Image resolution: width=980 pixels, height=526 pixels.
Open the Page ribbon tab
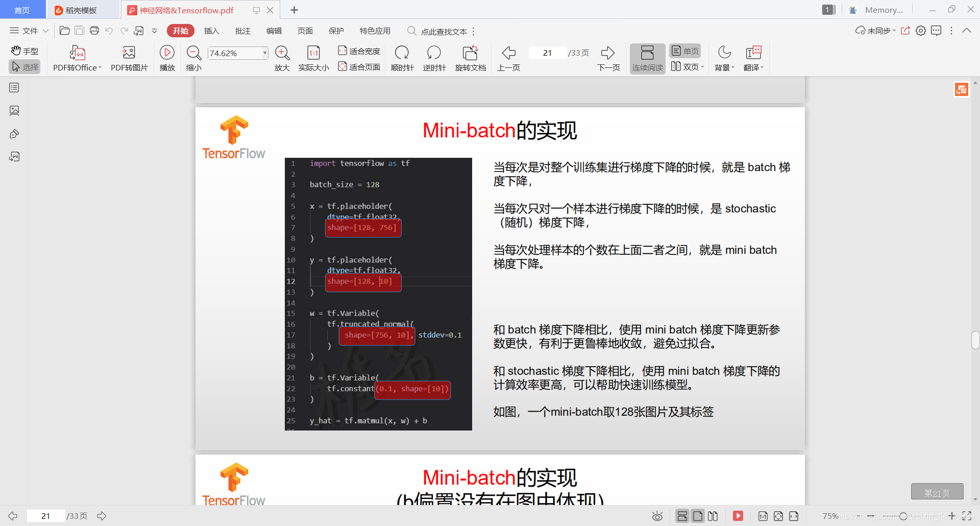(x=305, y=31)
